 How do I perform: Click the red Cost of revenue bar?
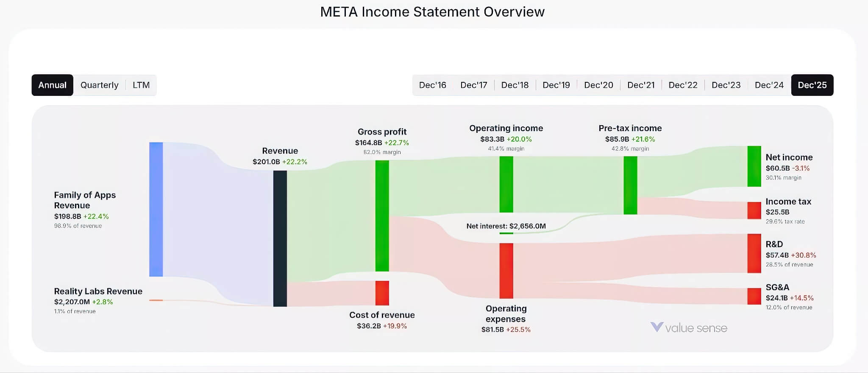pos(382,293)
